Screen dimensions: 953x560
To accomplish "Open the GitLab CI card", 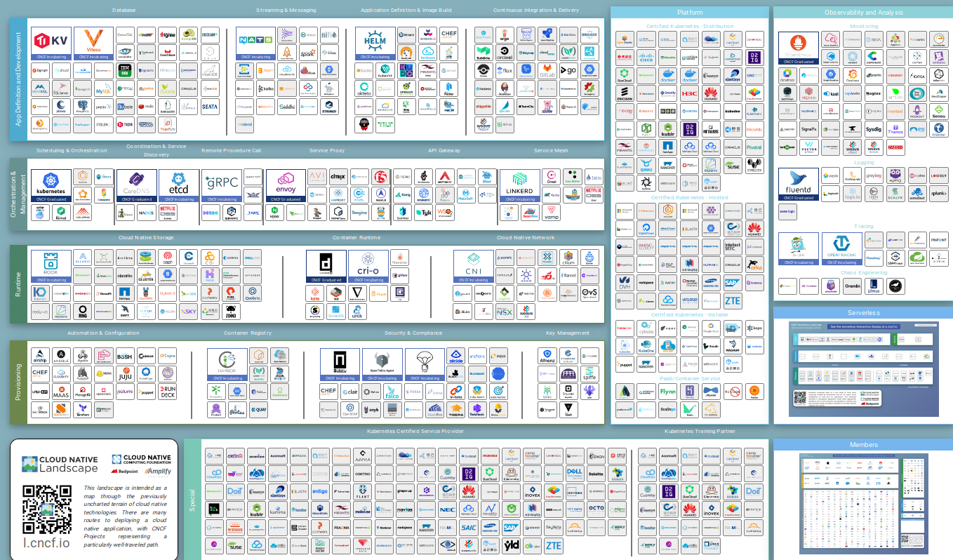I will [x=547, y=70].
